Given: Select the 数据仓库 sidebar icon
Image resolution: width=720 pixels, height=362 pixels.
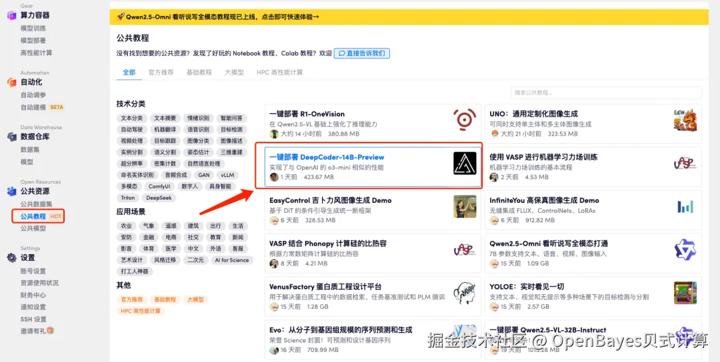Looking at the screenshot, I should (12, 137).
